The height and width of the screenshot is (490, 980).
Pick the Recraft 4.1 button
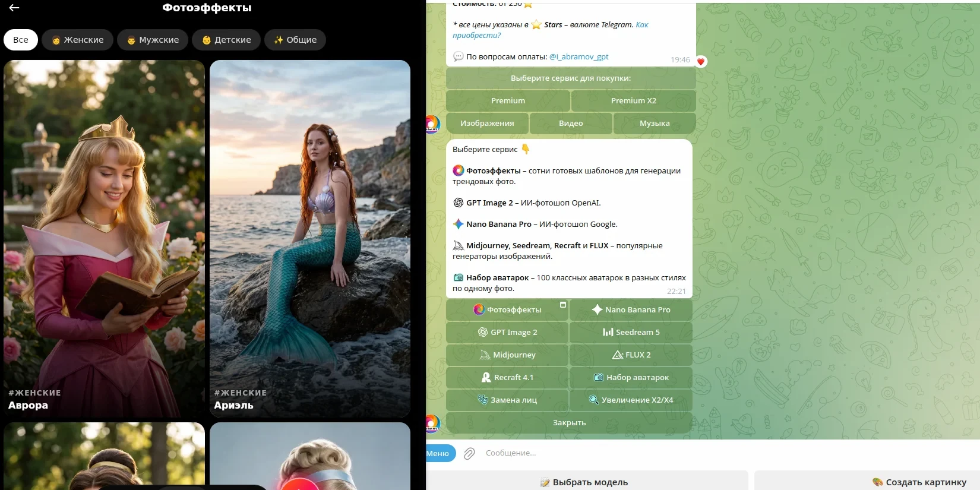coord(507,377)
